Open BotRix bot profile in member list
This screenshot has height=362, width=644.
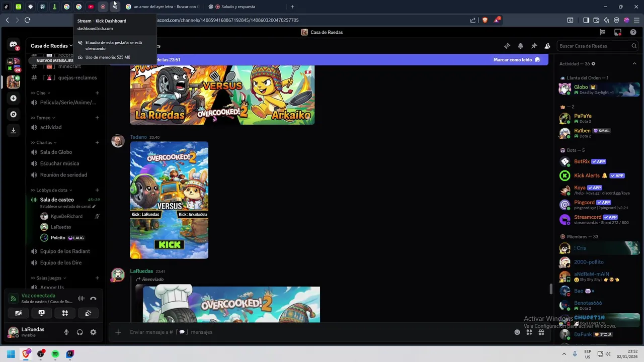(x=599, y=162)
